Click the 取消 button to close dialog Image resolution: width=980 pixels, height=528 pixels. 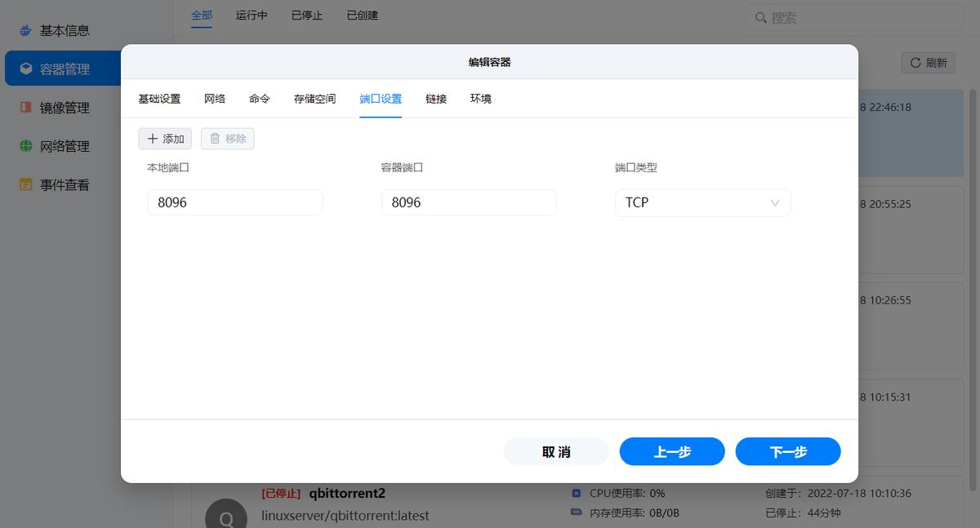[556, 450]
